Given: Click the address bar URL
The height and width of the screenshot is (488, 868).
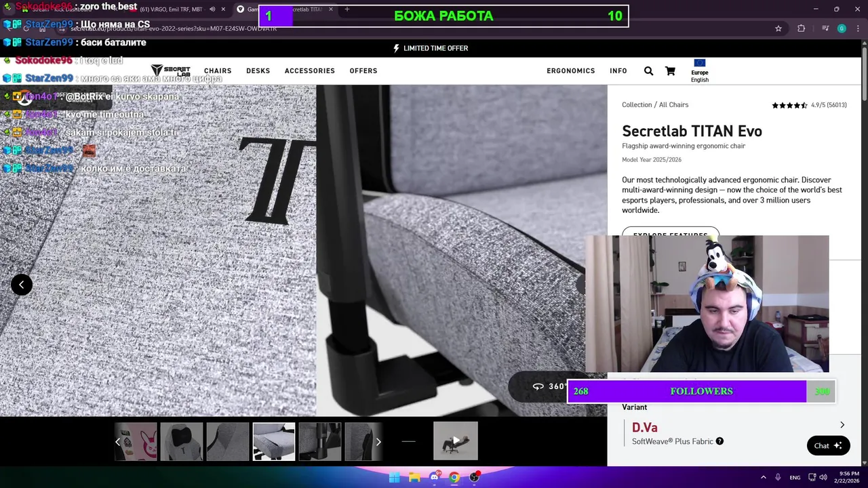Looking at the screenshot, I should (174, 28).
